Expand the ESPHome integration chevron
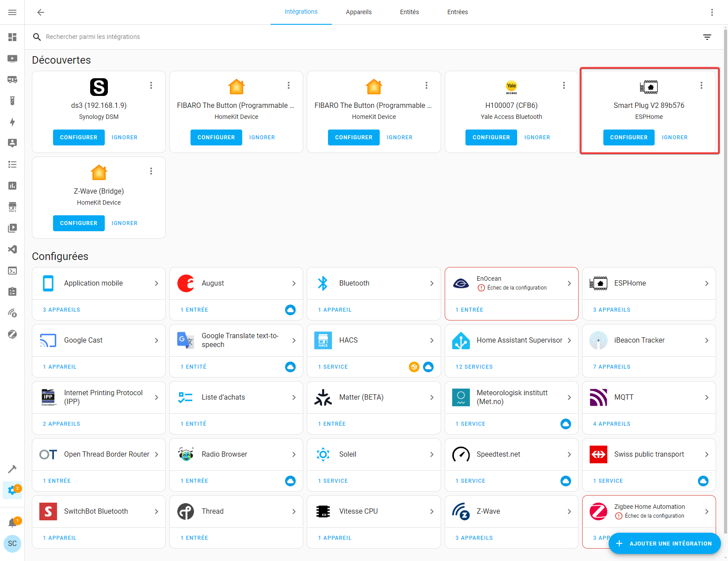 pyautogui.click(x=707, y=283)
